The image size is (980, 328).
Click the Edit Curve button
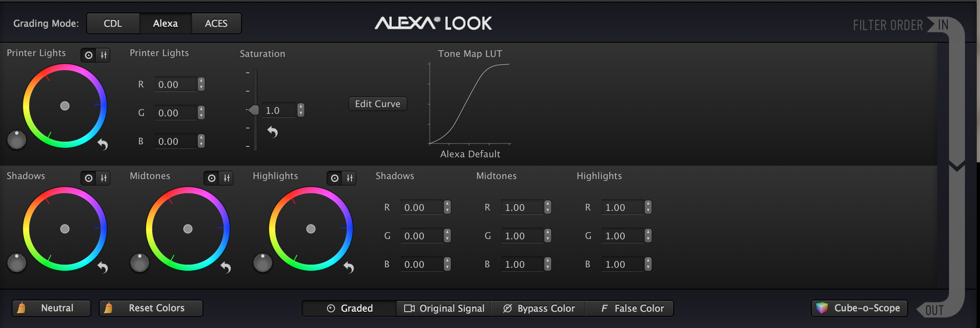377,104
